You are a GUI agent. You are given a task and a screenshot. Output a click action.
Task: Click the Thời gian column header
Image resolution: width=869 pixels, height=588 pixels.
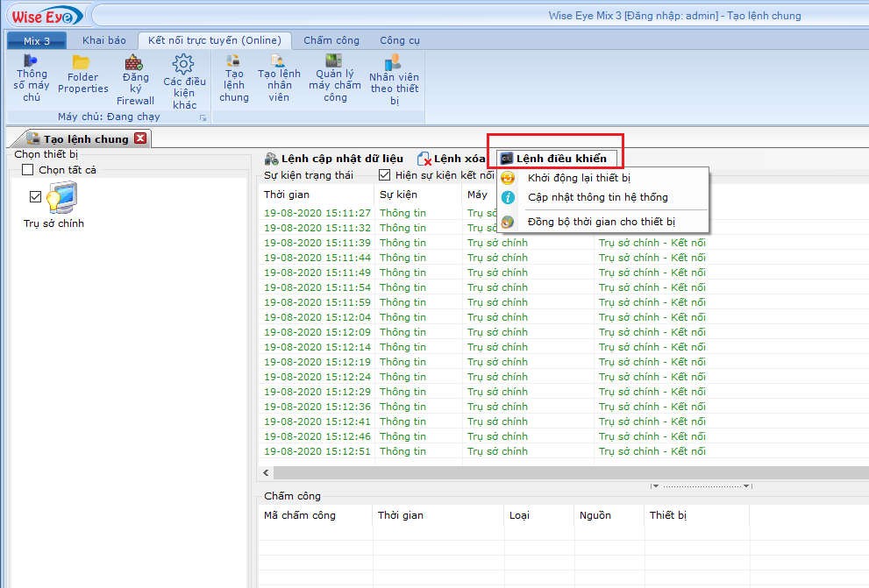coord(287,195)
